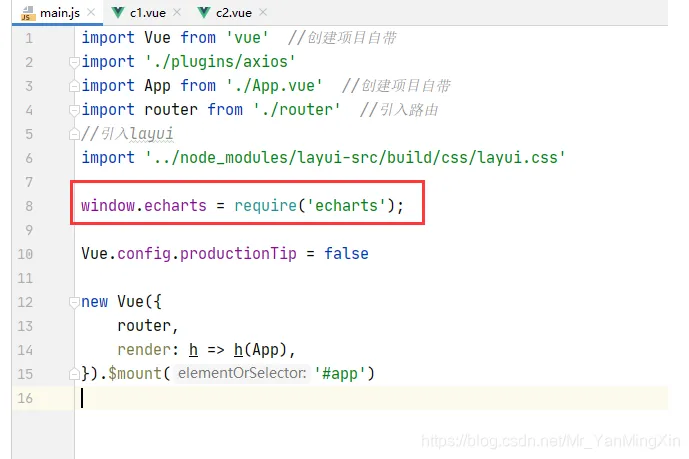The height and width of the screenshot is (459, 689).
Task: Click 'productionTip' on line 10
Action: click(238, 254)
